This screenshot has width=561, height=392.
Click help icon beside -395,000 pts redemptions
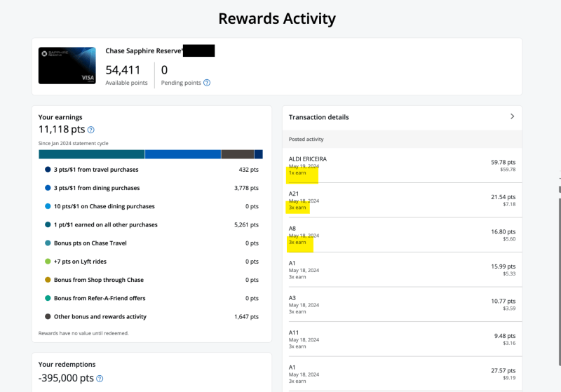100,379
